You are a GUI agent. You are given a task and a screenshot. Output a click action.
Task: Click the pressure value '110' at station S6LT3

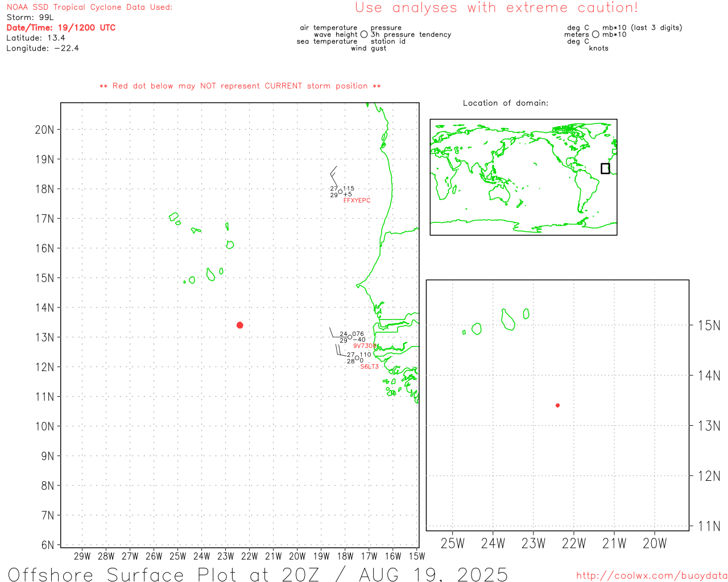tap(365, 355)
